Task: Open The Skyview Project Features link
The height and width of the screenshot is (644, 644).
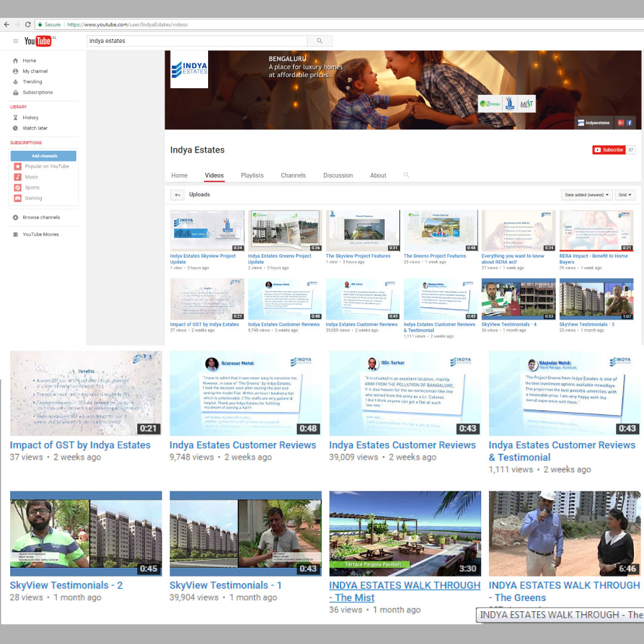Action: click(358, 256)
